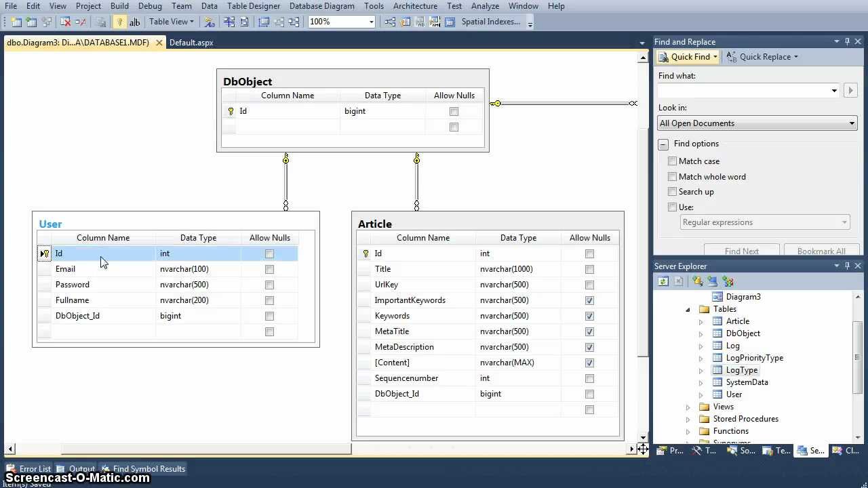The image size is (868, 488).
Task: Click Delete Tables From Database icon
Action: 66,22
